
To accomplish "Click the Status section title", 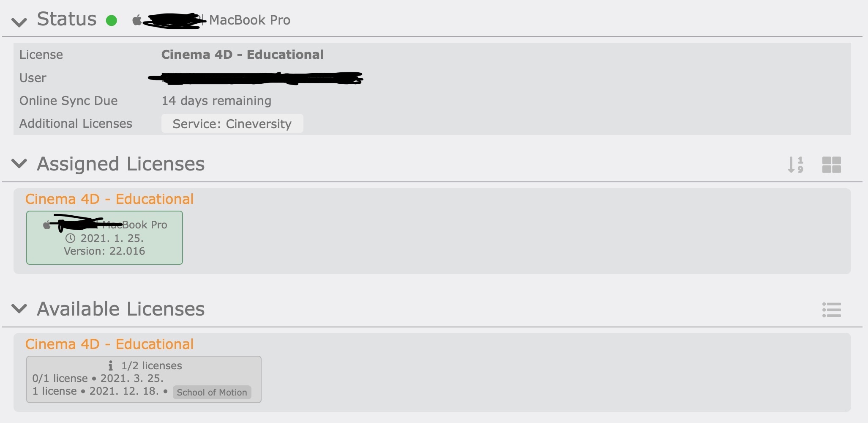I will 67,19.
